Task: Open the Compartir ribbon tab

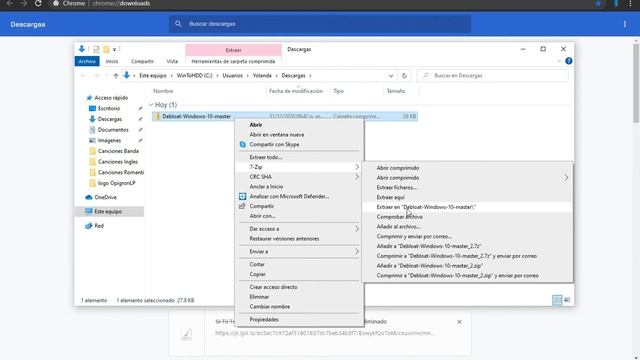Action: [142, 61]
